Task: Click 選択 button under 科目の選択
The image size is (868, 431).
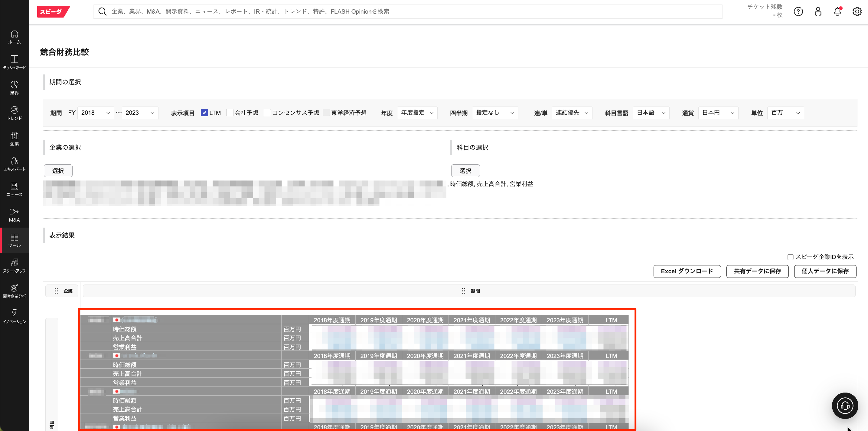Action: (x=465, y=171)
